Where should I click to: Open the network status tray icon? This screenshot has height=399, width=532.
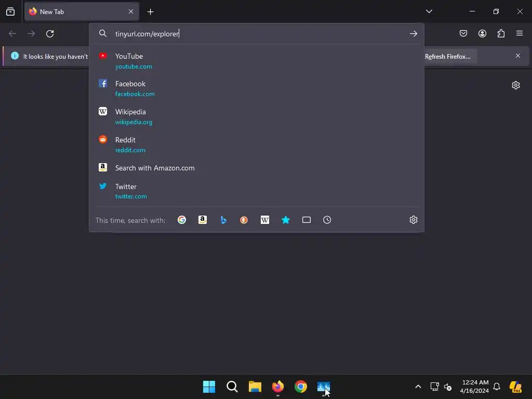[435, 387]
